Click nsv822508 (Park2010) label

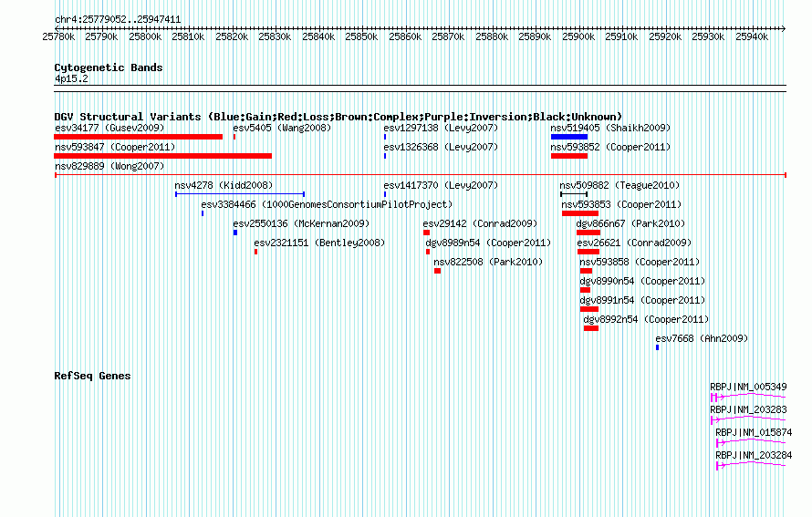click(488, 262)
